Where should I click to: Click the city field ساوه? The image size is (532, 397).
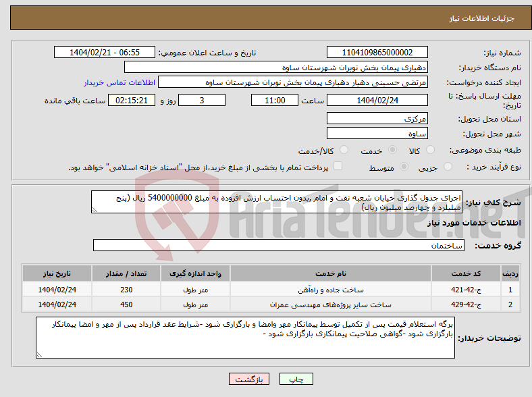tap(377, 133)
